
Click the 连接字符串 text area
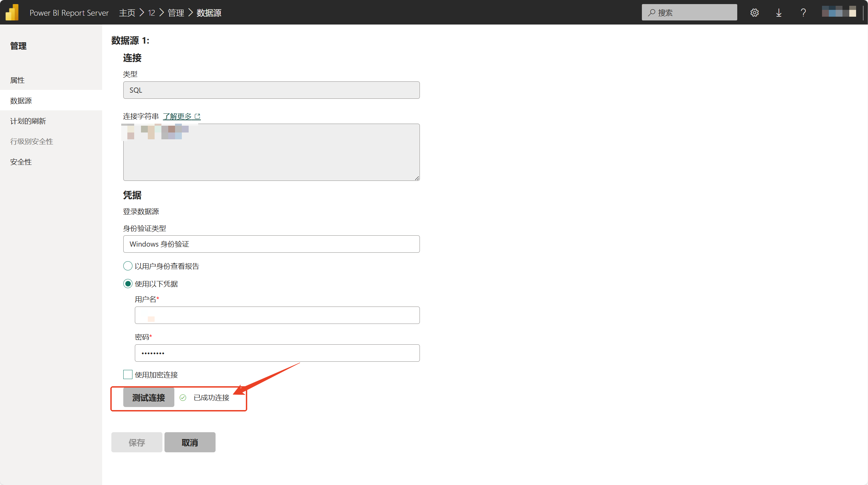click(x=271, y=152)
